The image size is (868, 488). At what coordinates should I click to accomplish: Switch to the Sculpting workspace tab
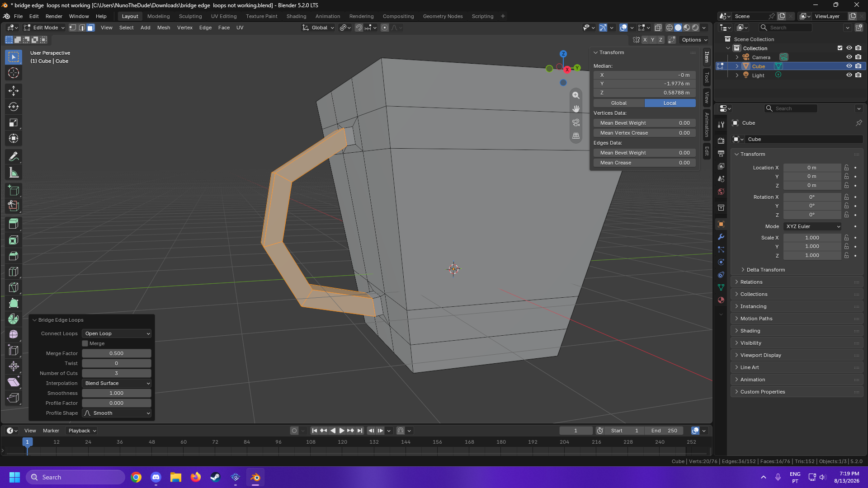coord(190,16)
